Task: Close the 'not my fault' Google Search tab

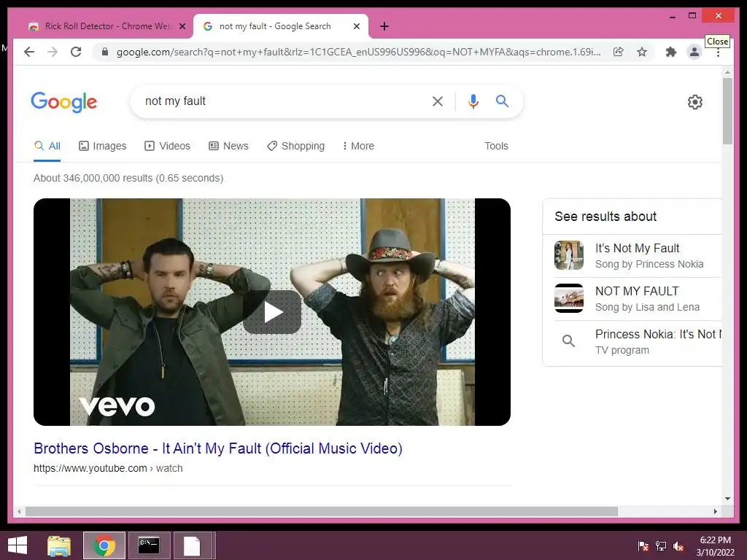Action: (x=356, y=27)
